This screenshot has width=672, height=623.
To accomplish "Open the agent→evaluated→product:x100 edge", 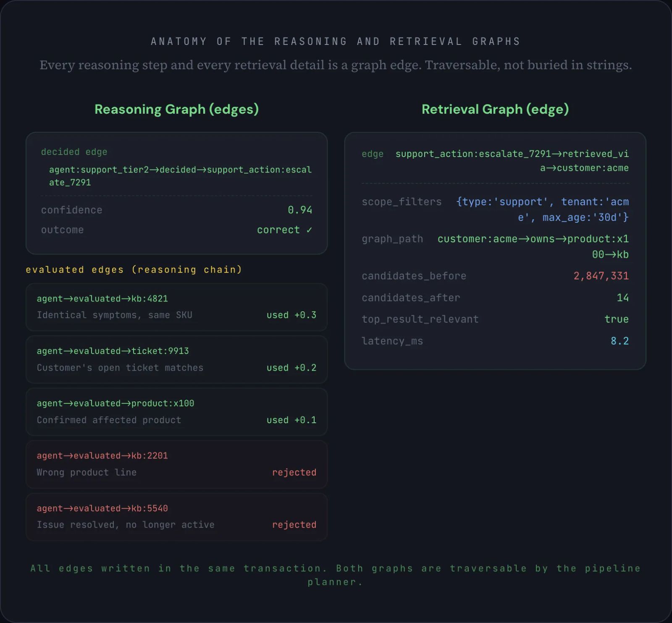I will [115, 403].
